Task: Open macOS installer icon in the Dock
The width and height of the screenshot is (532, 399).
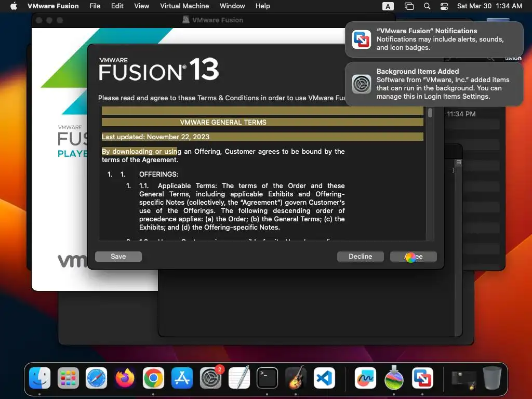Action: (x=394, y=378)
